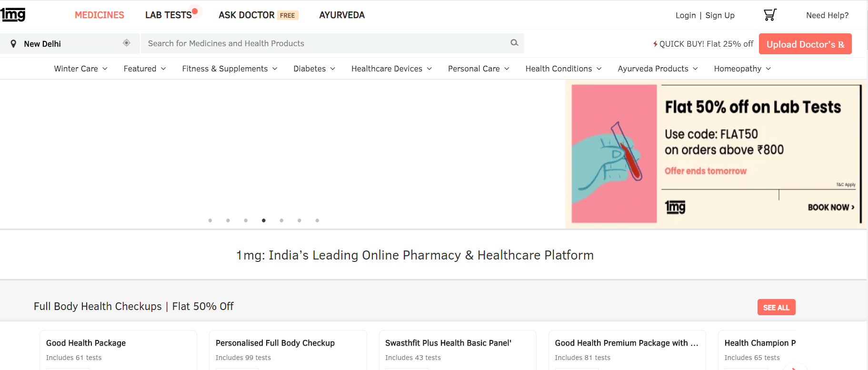Select seventh carousel slide dot

coord(317,220)
